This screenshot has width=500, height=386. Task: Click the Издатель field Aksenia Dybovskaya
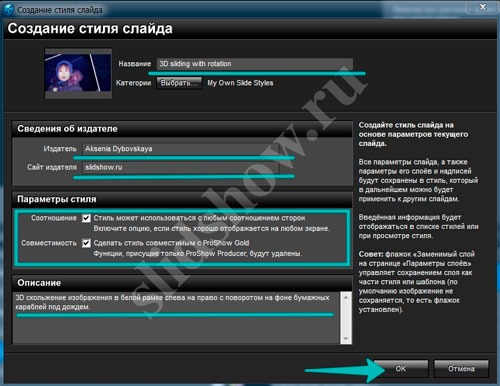(181, 149)
